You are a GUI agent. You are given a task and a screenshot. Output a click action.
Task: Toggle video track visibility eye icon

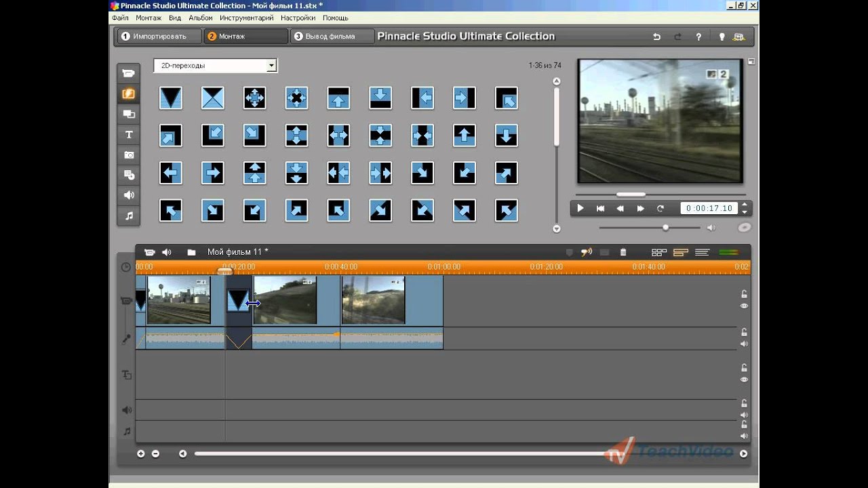744,306
